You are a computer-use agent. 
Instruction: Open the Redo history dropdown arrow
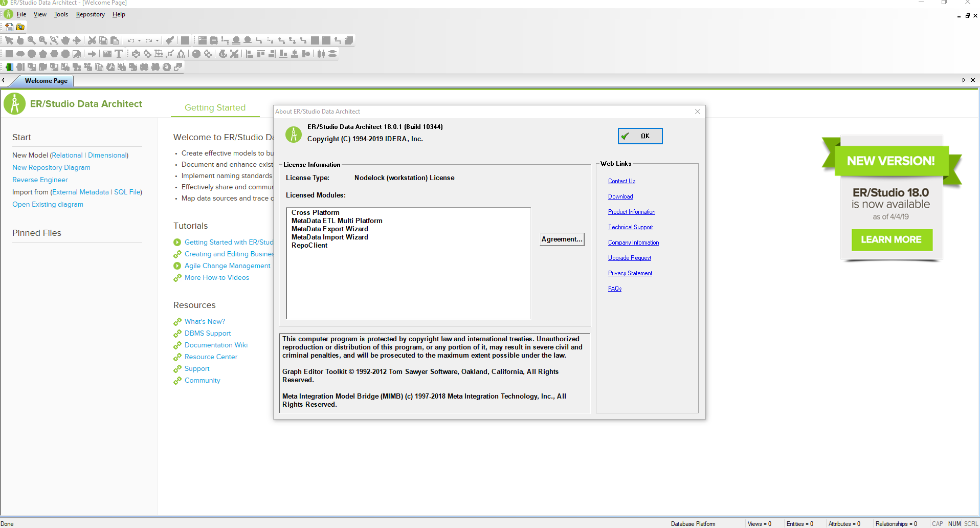157,40
